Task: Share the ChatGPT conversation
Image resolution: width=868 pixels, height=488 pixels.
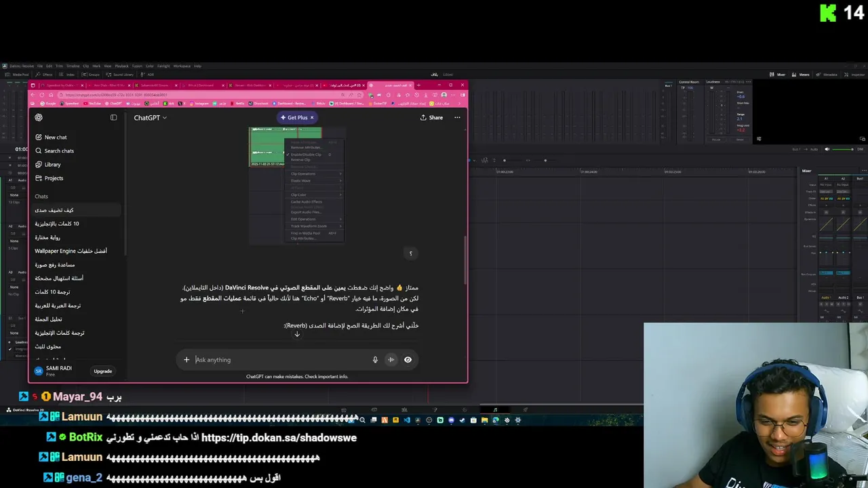Action: point(431,117)
